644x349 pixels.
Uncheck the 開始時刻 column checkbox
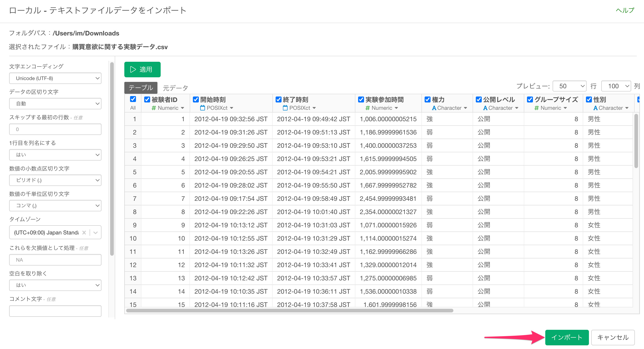click(196, 99)
